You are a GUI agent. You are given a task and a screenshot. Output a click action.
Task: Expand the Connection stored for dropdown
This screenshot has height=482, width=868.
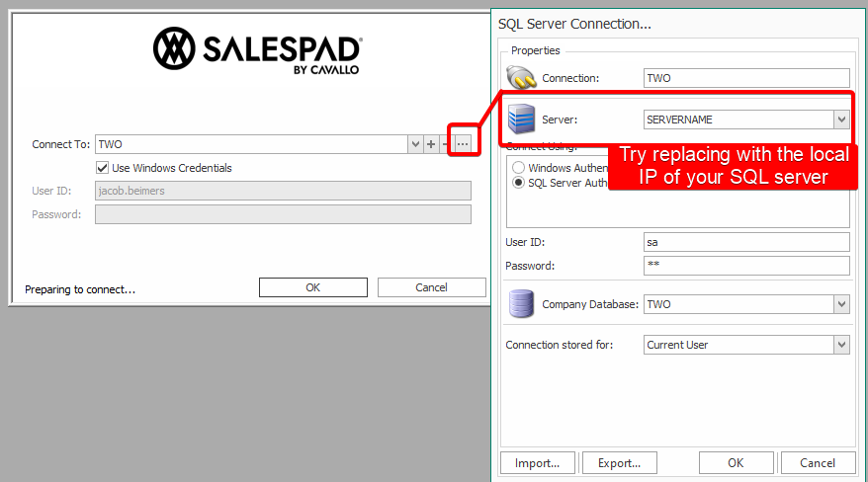coord(841,345)
